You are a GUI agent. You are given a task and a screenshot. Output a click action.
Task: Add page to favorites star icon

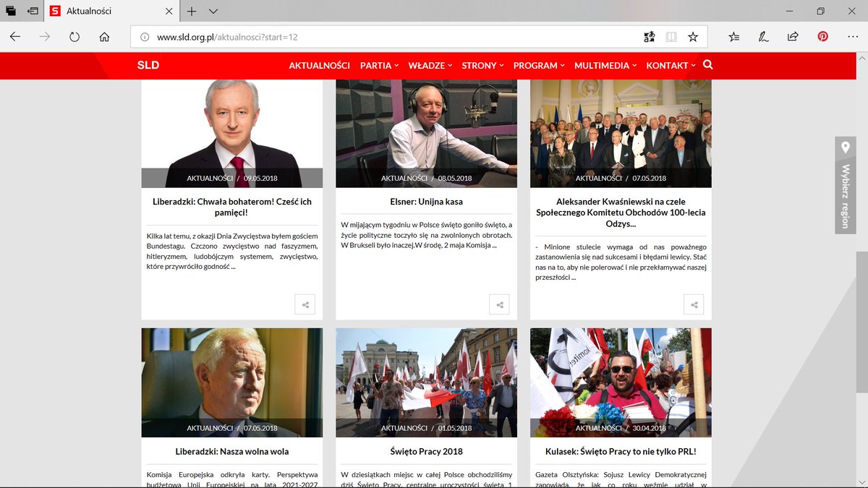point(693,37)
